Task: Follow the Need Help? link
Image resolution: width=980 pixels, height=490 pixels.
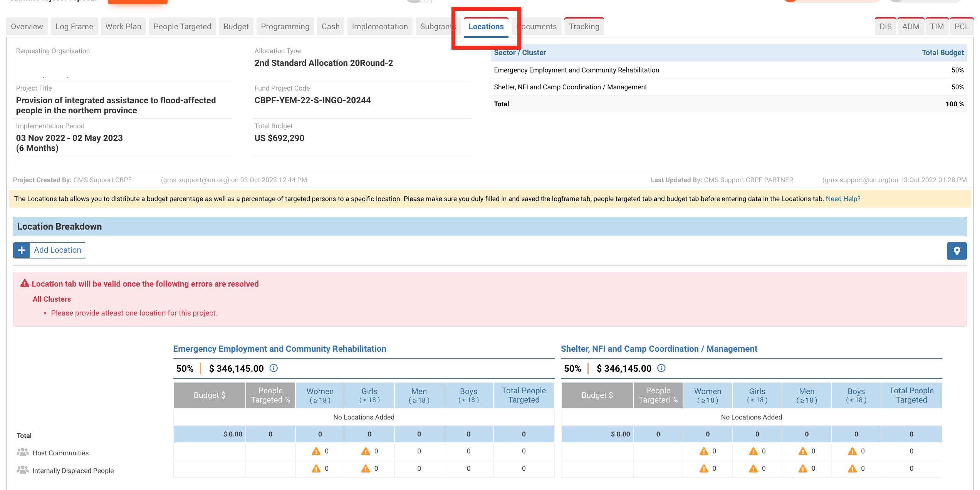Action: tap(843, 199)
